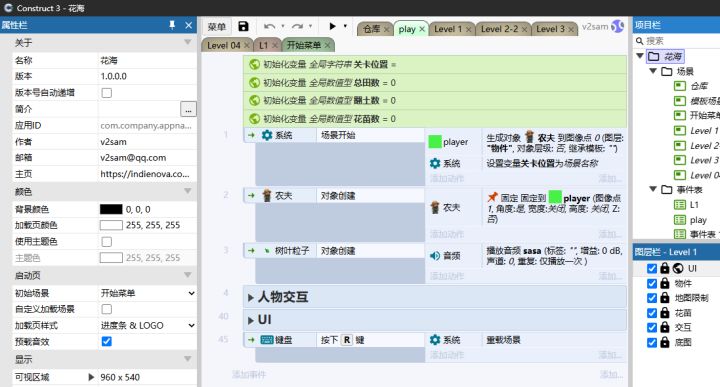720x387 pixels.
Task: Click the globe icon of 总田数 variable
Action: [254, 83]
